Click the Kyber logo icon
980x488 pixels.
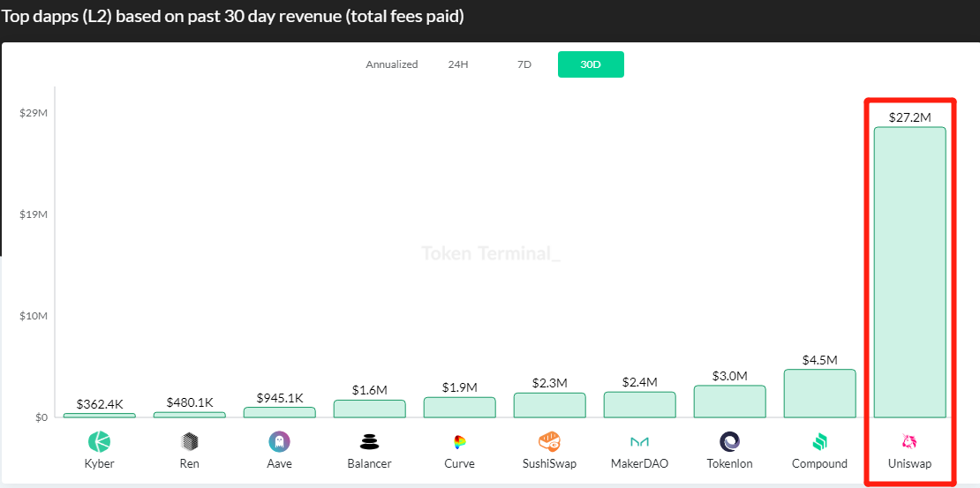(100, 442)
